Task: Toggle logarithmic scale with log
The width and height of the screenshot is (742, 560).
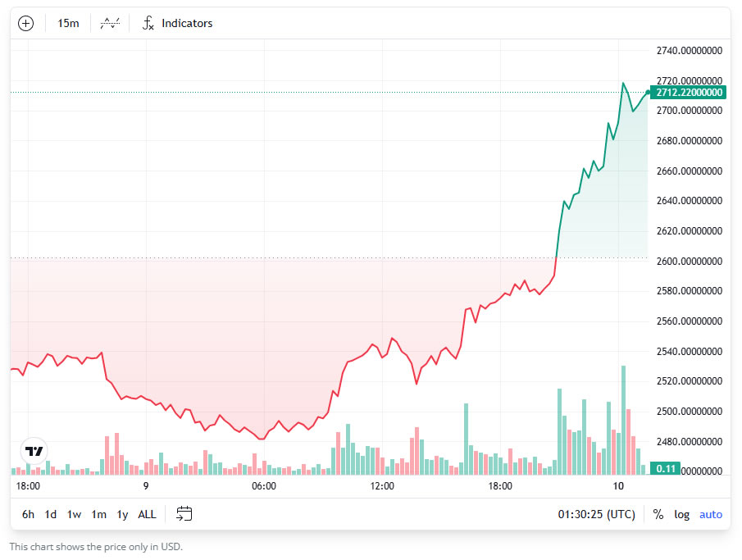Action: 681,514
